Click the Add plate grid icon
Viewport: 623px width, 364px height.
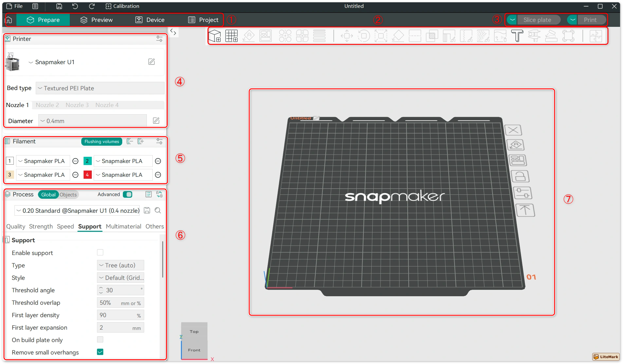click(231, 36)
